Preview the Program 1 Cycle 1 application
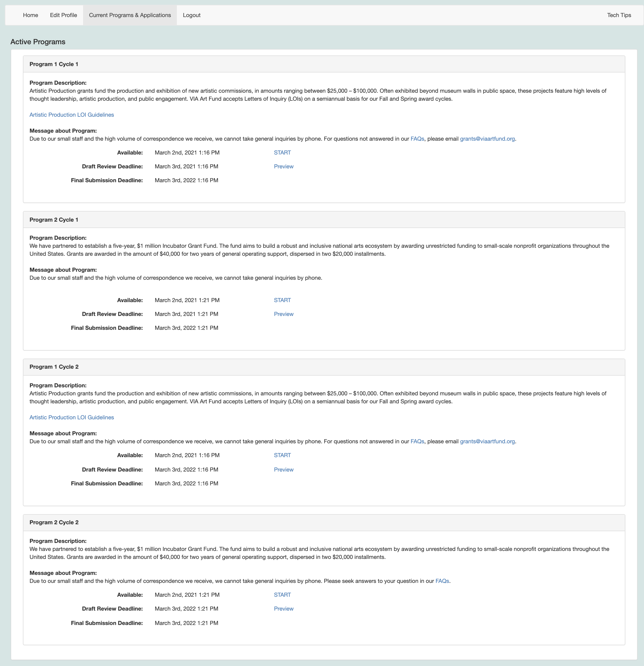Image resolution: width=644 pixels, height=666 pixels. pyautogui.click(x=284, y=167)
